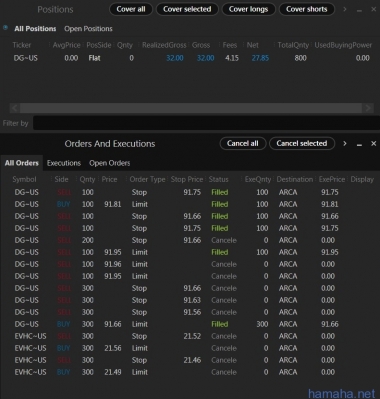This screenshot has width=380, height=399.
Task: Switch to the Executions tab
Action: pyautogui.click(x=64, y=163)
